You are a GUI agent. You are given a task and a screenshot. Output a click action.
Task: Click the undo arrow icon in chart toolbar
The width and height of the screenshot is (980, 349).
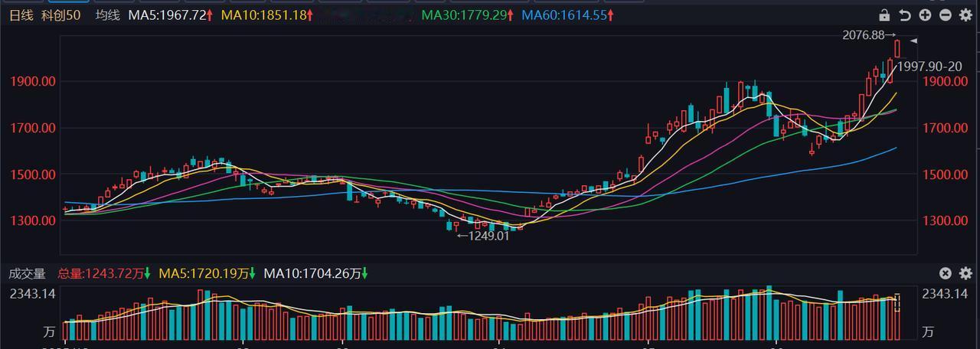click(904, 15)
